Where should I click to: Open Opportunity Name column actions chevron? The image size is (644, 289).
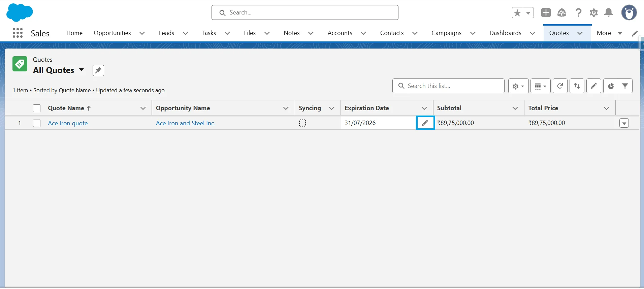(x=286, y=108)
